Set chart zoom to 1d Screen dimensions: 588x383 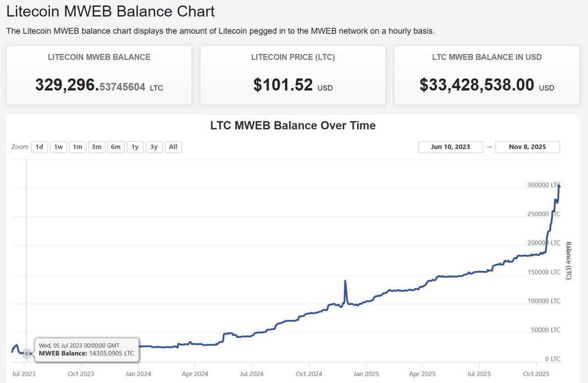pos(40,147)
